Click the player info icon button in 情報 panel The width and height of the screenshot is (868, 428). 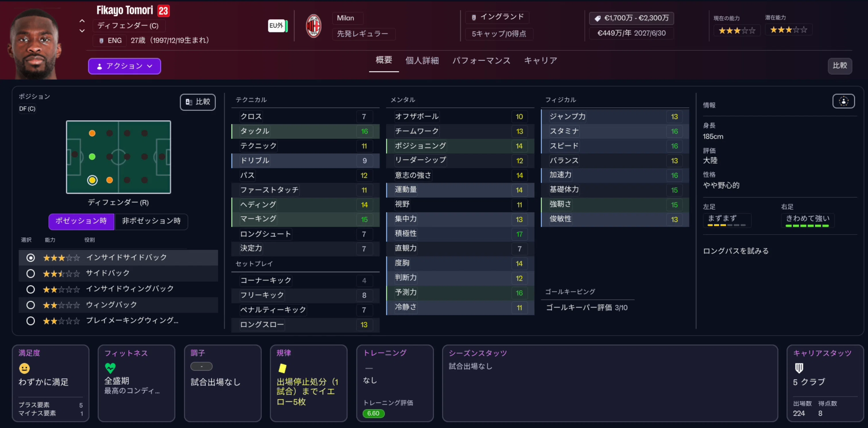(x=843, y=101)
